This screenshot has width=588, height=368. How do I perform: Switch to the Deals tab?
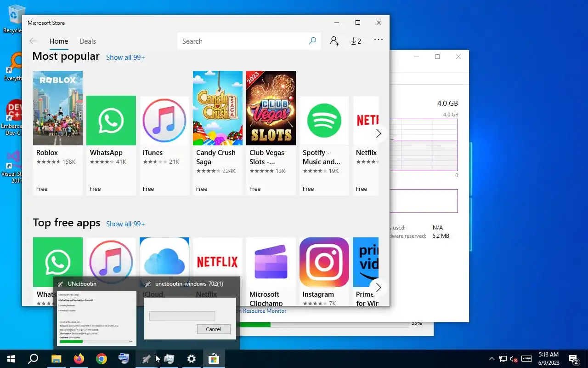click(x=88, y=41)
